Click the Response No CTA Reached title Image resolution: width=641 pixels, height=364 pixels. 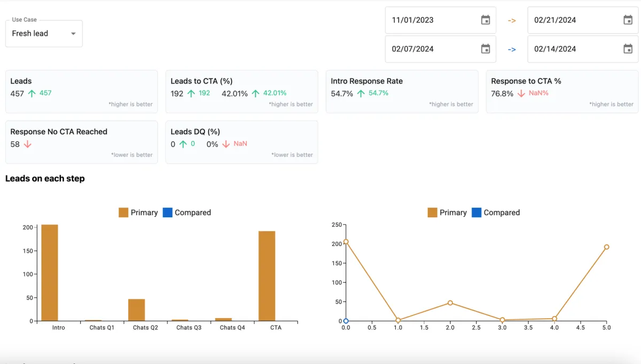tap(59, 132)
